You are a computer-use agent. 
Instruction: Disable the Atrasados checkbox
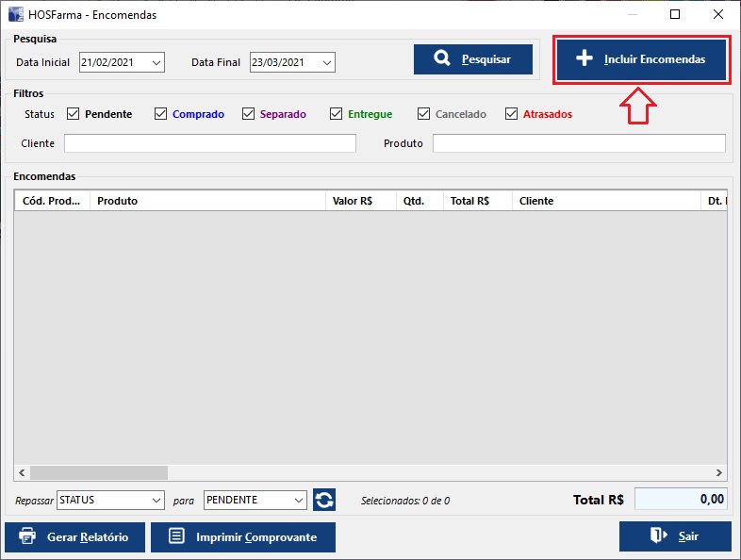click(x=512, y=114)
